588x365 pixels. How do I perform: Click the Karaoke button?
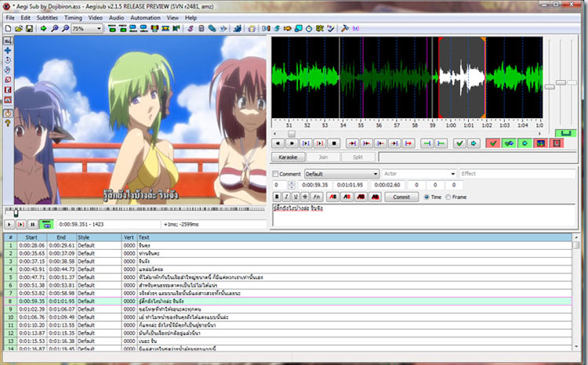289,157
